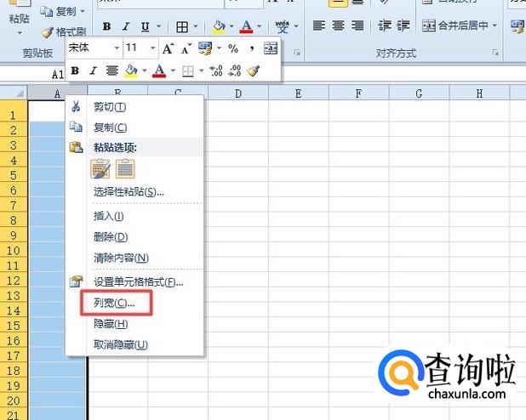Click the 格式刷 Format Painter in ribbon

pyautogui.click(x=64, y=32)
